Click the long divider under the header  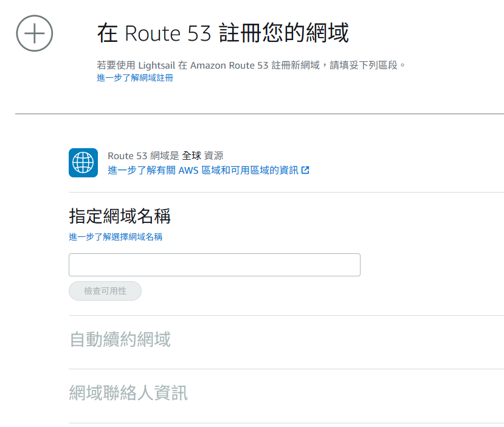260,114
